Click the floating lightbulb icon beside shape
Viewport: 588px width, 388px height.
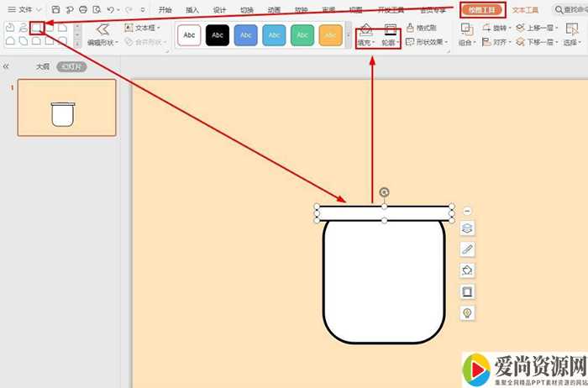[x=468, y=312]
